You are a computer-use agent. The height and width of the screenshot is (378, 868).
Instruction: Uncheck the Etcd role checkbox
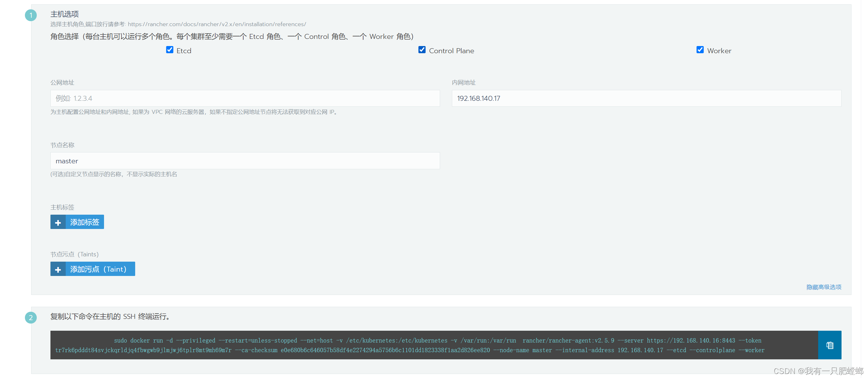tap(169, 50)
